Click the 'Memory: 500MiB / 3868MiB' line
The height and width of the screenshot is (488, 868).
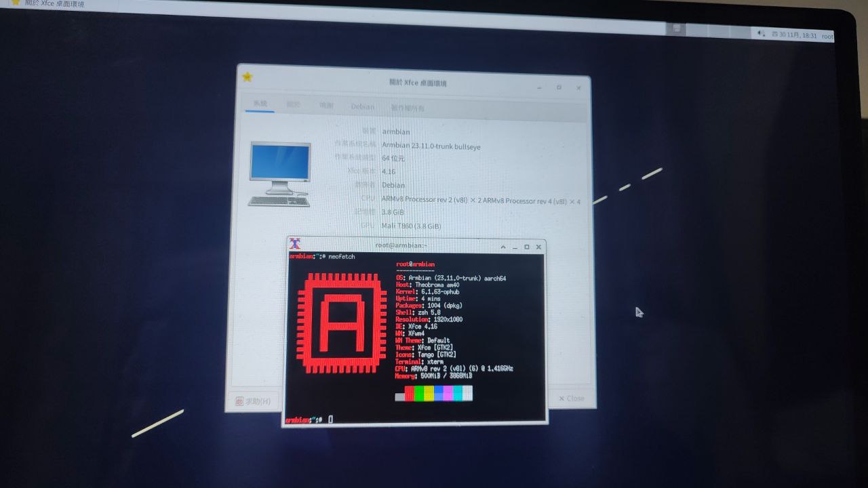pos(434,375)
